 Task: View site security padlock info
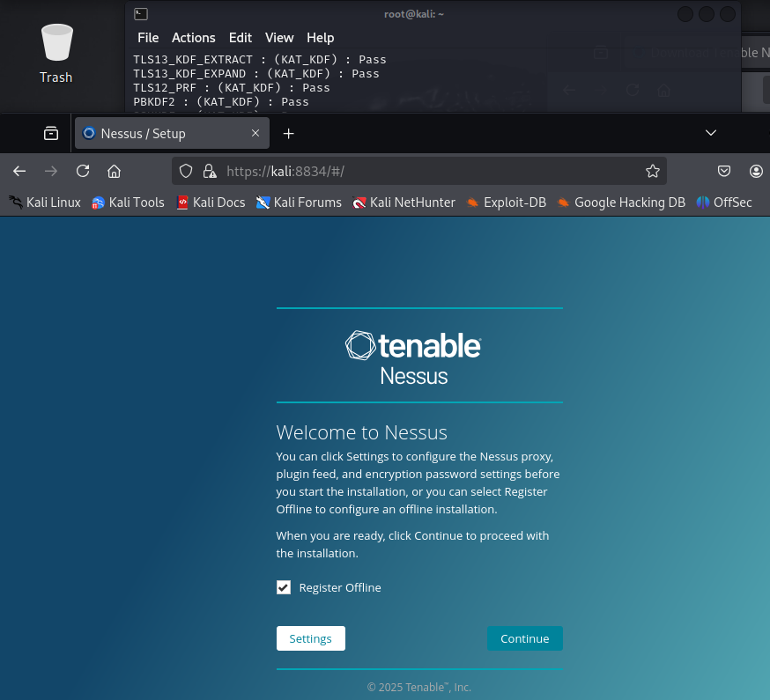(210, 172)
